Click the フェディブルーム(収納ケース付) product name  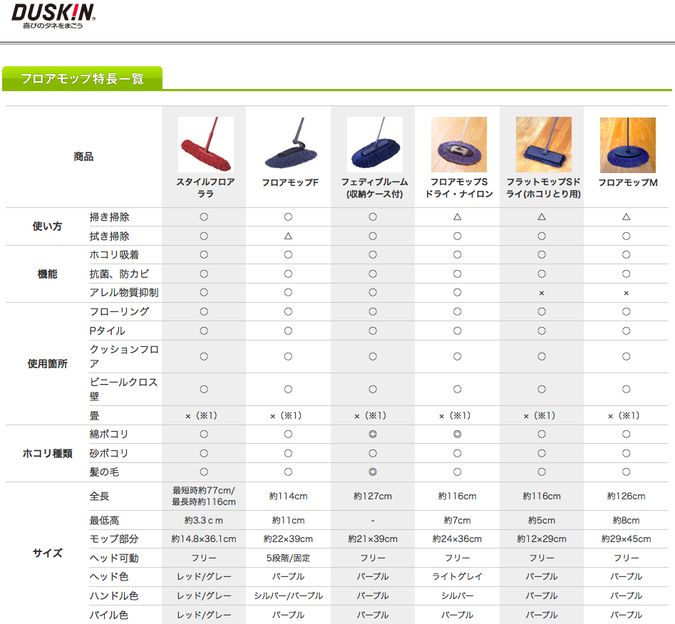pyautogui.click(x=375, y=188)
